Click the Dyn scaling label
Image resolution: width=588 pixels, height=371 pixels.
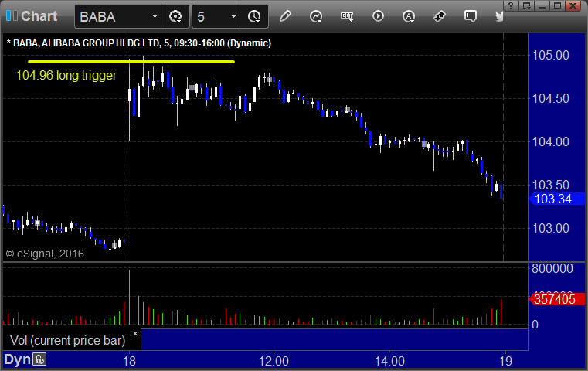pos(17,359)
